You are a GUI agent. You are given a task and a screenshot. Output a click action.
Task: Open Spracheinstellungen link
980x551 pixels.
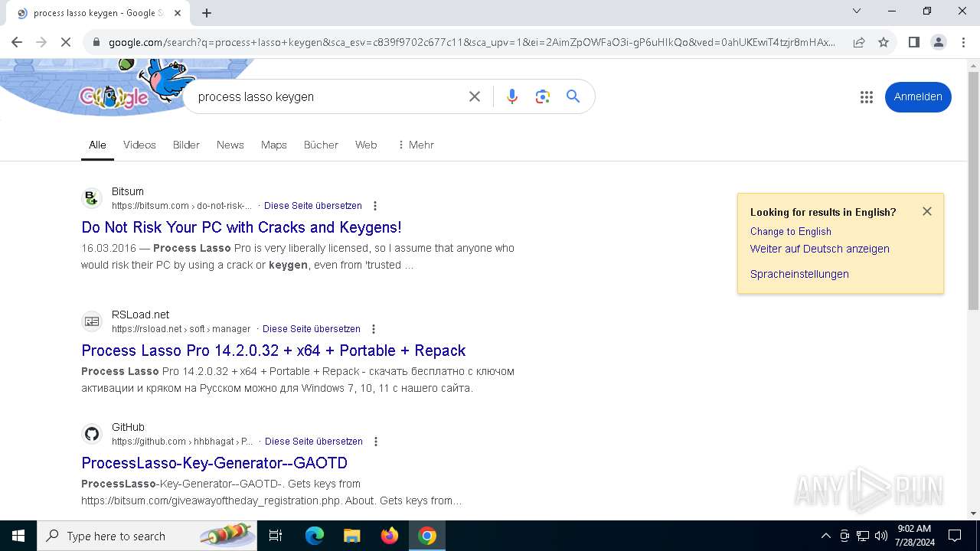click(x=799, y=274)
